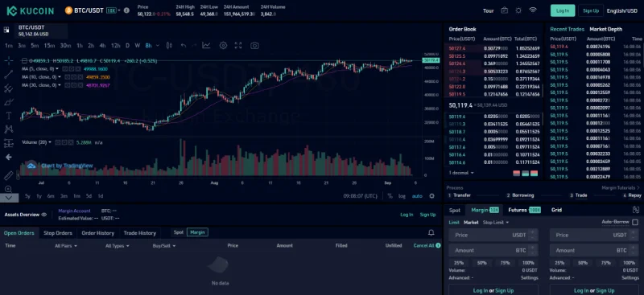Image resolution: width=644 pixels, height=295 pixels.
Task: Open the chart indicators menu
Action: [x=206, y=46]
